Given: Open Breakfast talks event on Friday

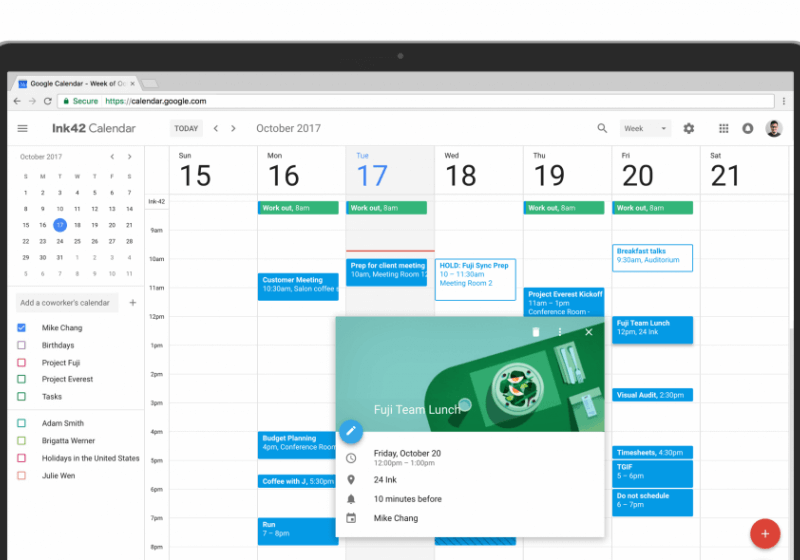Looking at the screenshot, I should pyautogui.click(x=652, y=258).
